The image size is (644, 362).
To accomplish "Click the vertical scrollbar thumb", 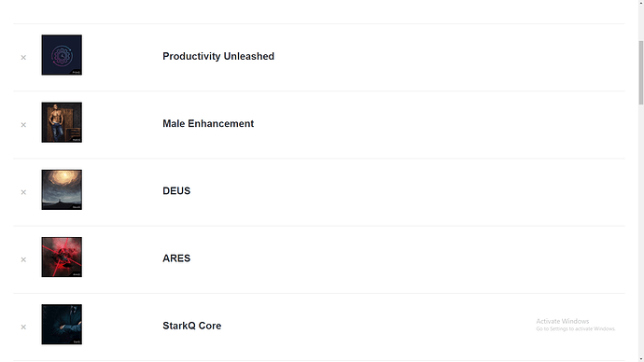I will coord(640,73).
